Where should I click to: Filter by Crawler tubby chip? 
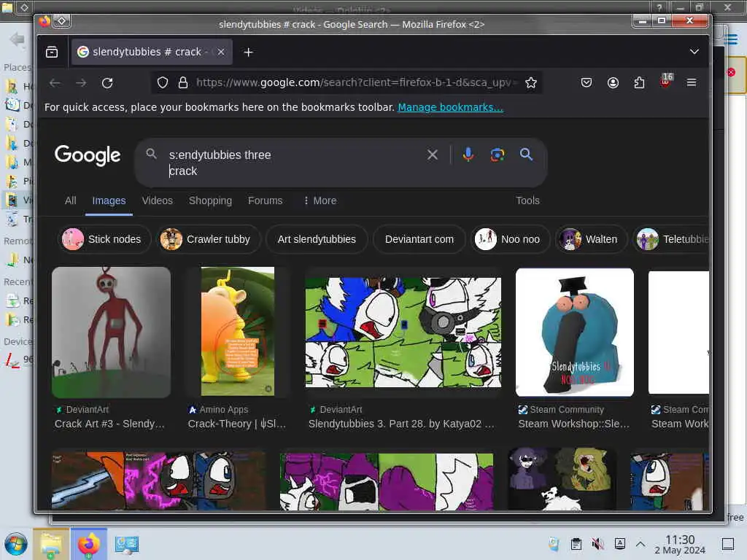tap(208, 239)
